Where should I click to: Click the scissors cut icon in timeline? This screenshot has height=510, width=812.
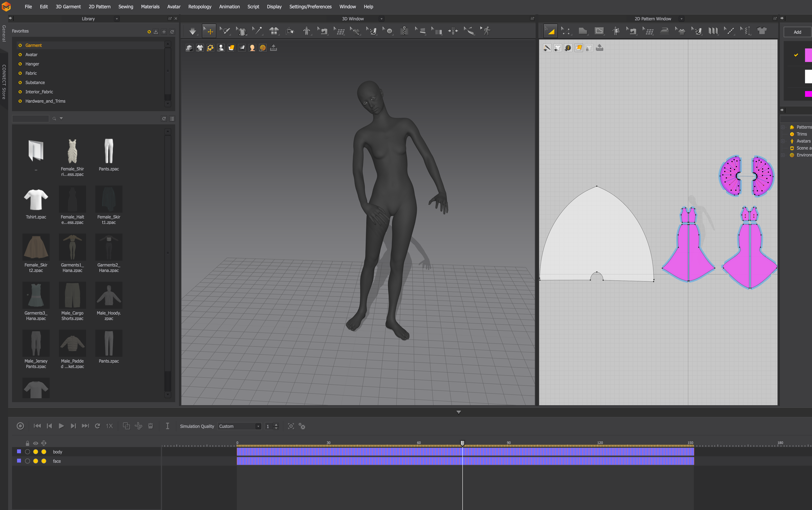click(x=138, y=426)
